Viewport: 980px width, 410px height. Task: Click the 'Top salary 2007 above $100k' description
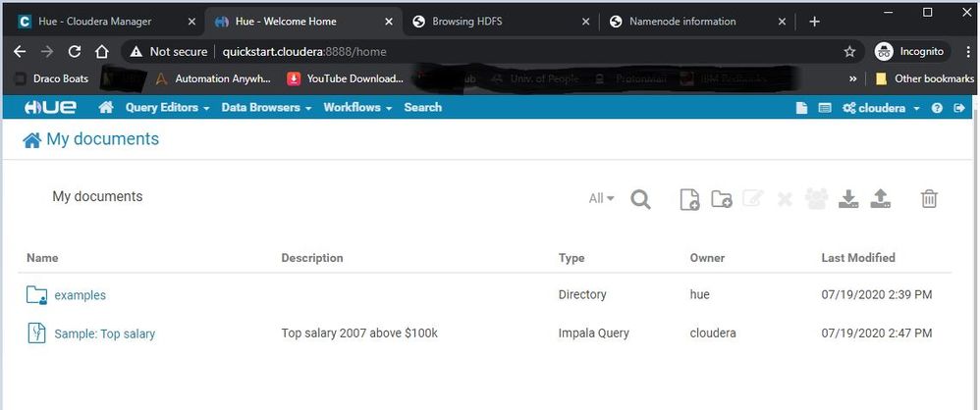(359, 333)
